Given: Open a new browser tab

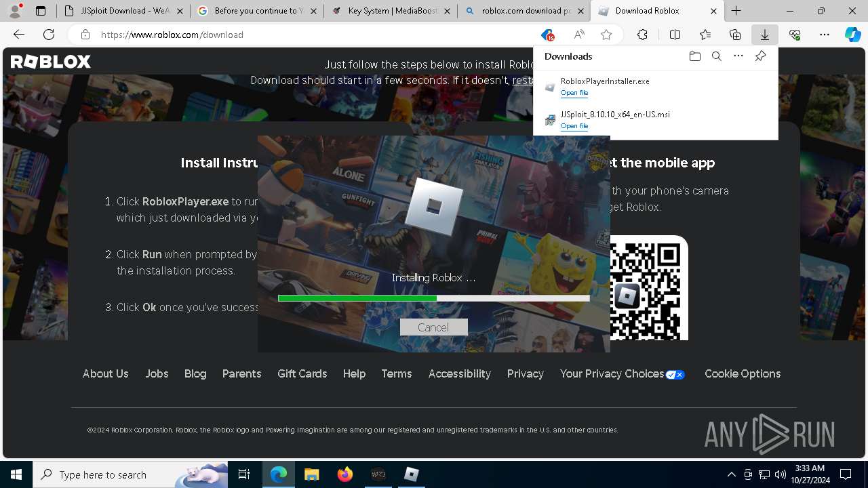Looking at the screenshot, I should pyautogui.click(x=736, y=11).
